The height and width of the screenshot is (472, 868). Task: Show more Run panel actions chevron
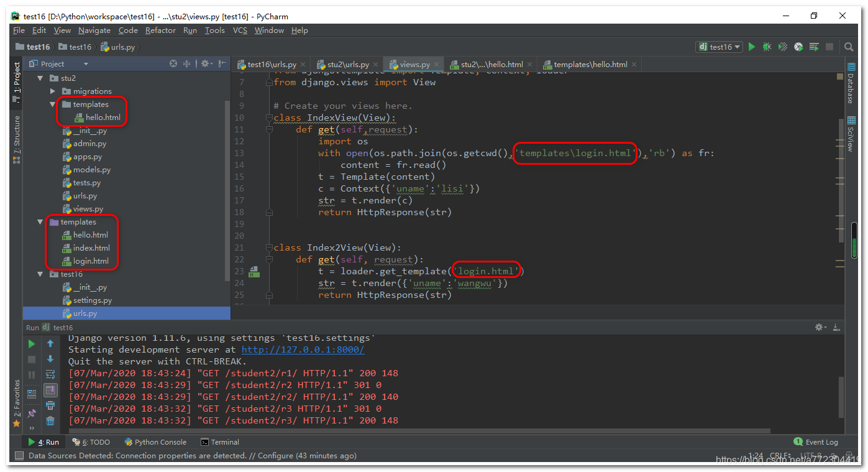point(32,428)
